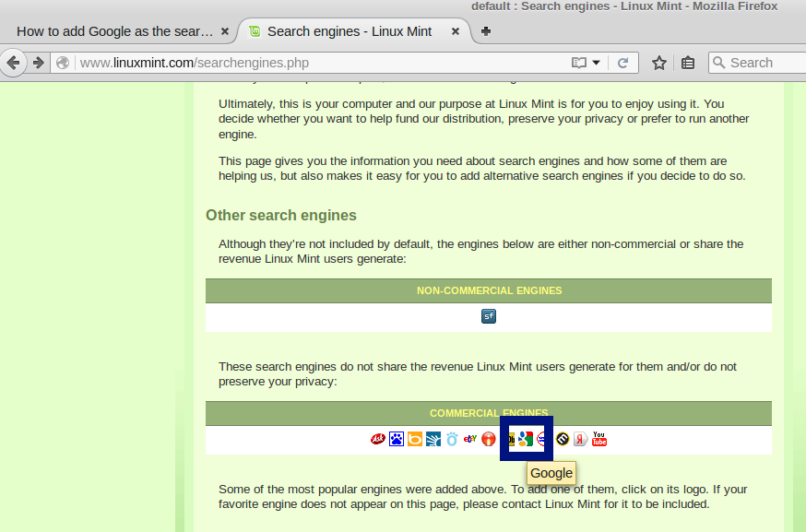Open a new tab with the plus button
The image size is (806, 532).
486,31
